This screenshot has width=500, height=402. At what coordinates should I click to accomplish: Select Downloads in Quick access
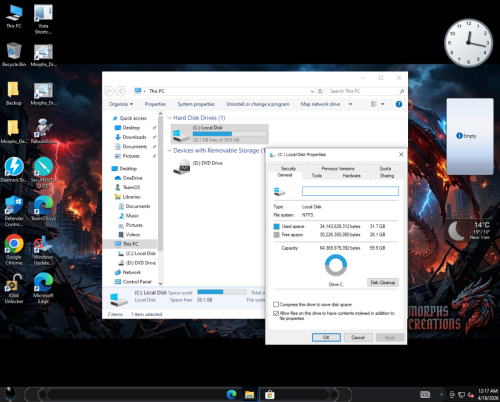click(134, 137)
